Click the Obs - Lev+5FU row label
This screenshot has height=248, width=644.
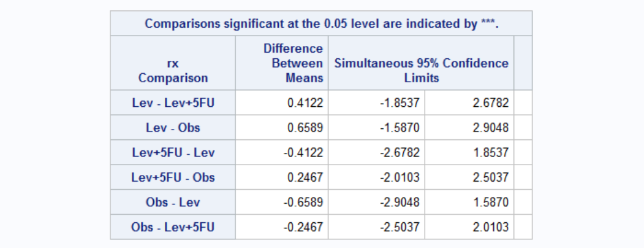pyautogui.click(x=173, y=227)
